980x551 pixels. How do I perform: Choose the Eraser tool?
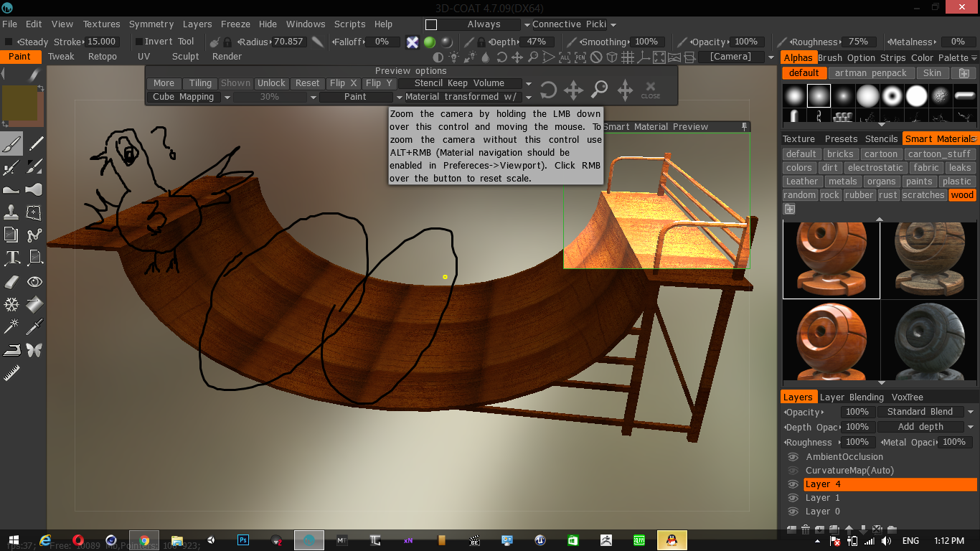click(x=11, y=282)
